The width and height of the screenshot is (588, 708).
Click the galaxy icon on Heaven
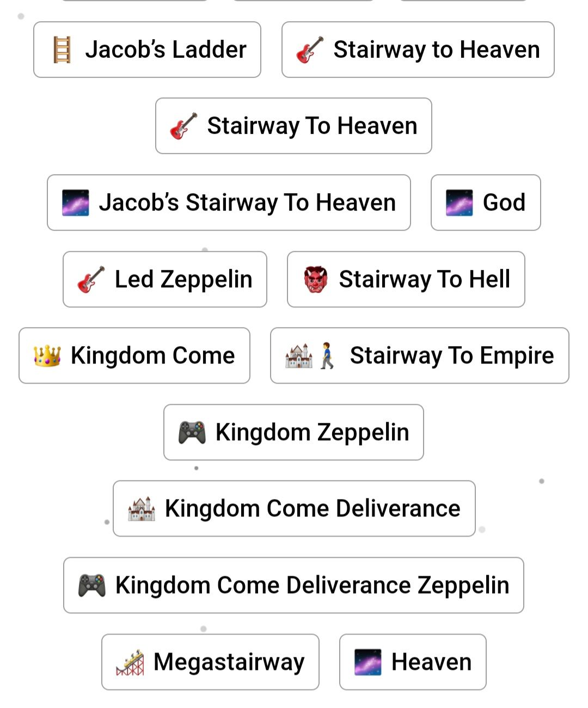[367, 662]
